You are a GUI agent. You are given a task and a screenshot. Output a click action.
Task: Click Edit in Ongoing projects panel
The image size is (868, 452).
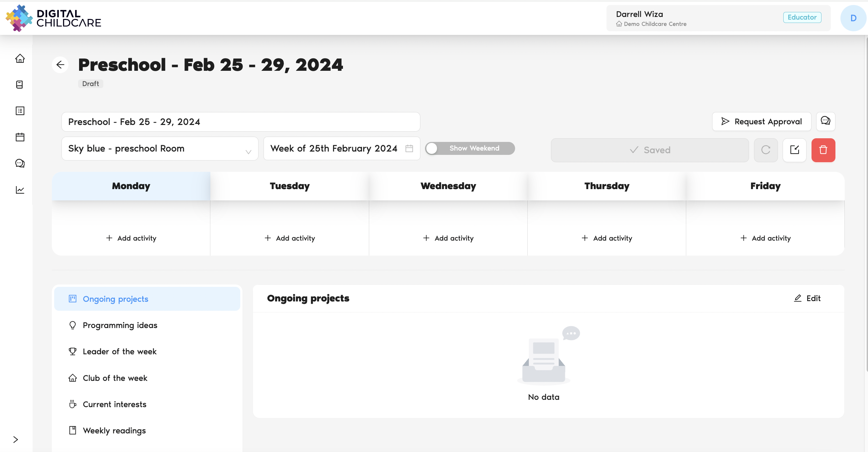807,298
